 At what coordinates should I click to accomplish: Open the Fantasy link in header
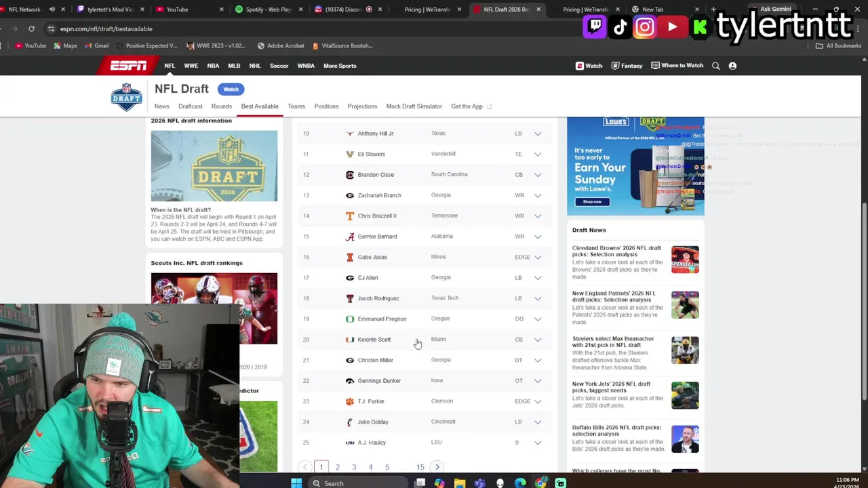627,66
